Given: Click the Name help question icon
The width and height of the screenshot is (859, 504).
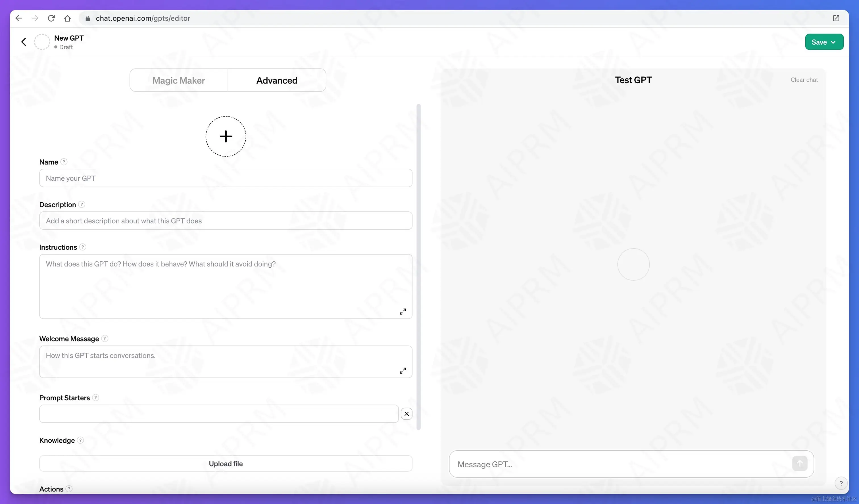Looking at the screenshot, I should (x=64, y=162).
